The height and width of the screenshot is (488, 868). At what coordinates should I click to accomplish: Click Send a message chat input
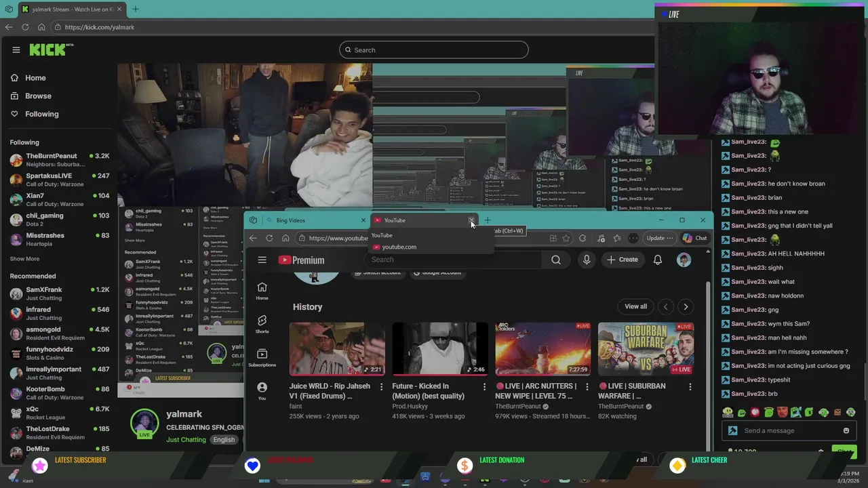click(789, 430)
